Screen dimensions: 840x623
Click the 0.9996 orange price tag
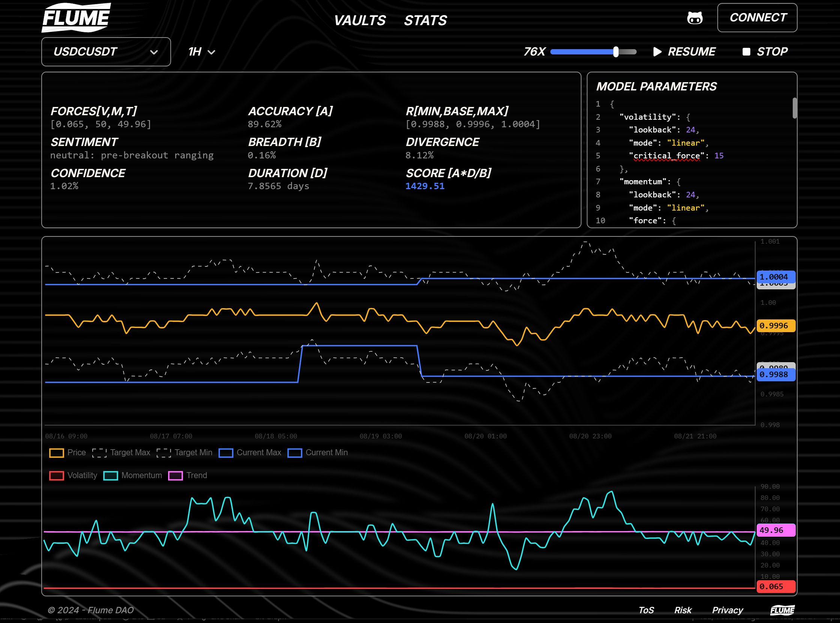pos(776,325)
